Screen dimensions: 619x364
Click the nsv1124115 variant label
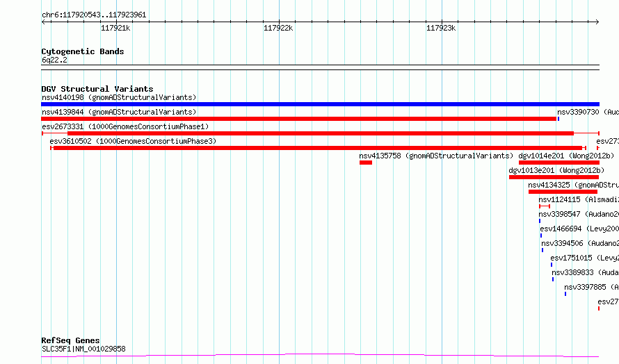(x=579, y=199)
